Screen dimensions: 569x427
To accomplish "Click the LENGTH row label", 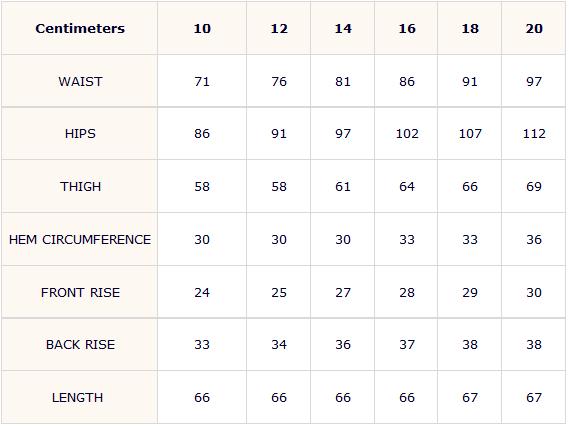I will (77, 398).
